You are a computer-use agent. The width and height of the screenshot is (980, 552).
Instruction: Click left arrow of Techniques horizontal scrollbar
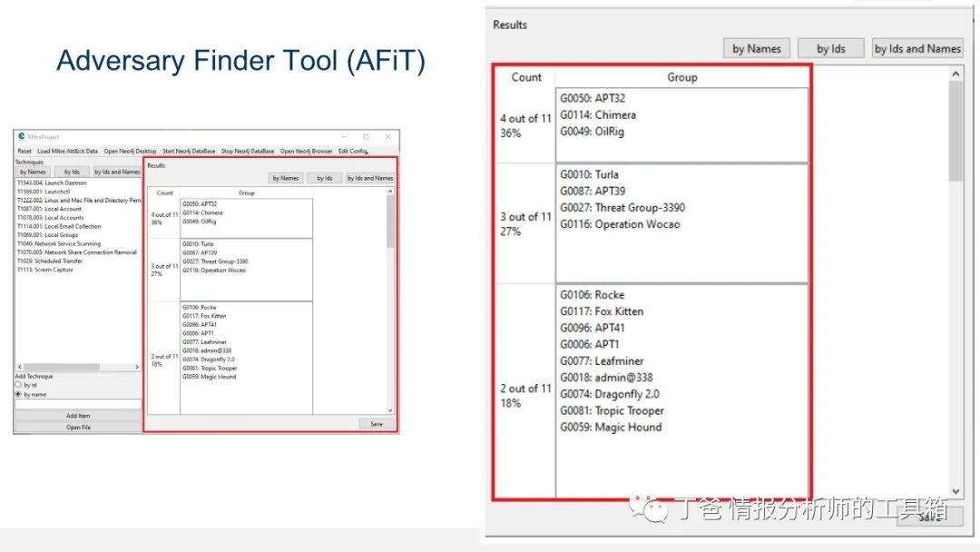(x=20, y=367)
